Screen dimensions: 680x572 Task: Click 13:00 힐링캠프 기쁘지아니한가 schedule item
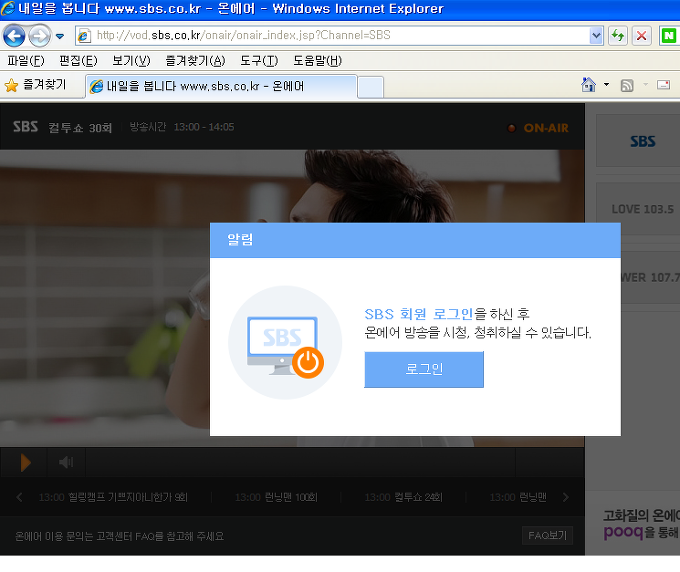pos(113,497)
